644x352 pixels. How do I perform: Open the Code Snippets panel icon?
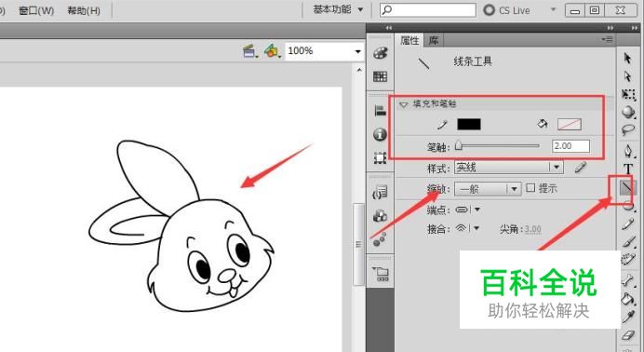[x=380, y=192]
